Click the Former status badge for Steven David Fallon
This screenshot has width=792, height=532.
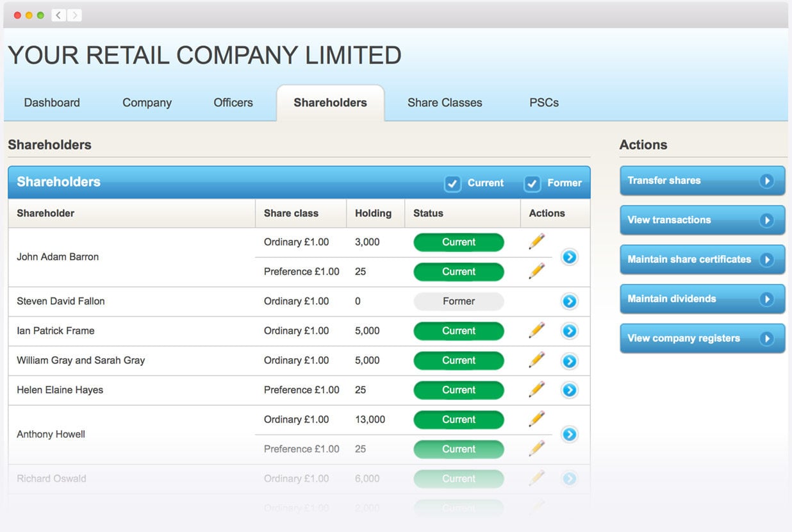[458, 301]
